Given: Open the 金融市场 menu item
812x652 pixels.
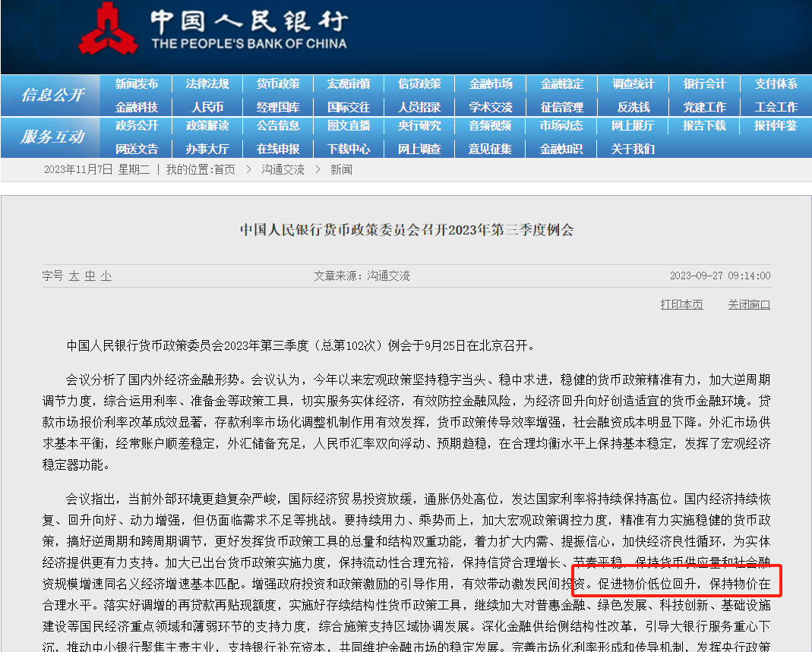Looking at the screenshot, I should [491, 83].
